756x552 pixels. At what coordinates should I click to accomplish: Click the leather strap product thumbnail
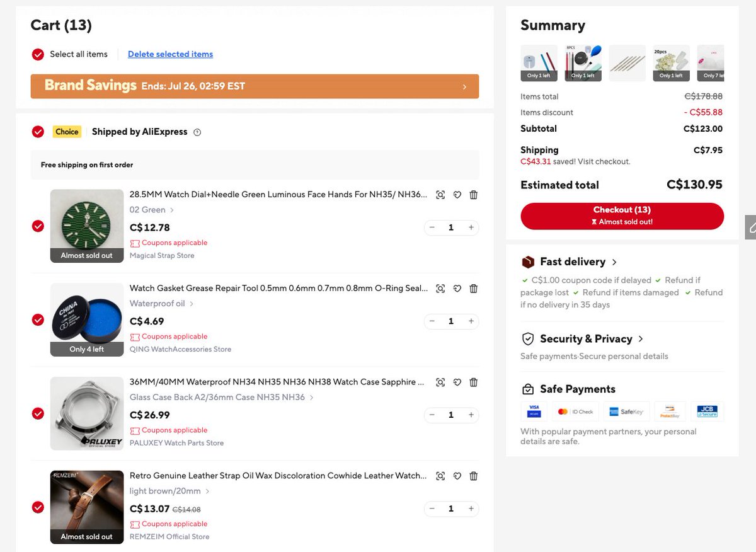click(87, 507)
